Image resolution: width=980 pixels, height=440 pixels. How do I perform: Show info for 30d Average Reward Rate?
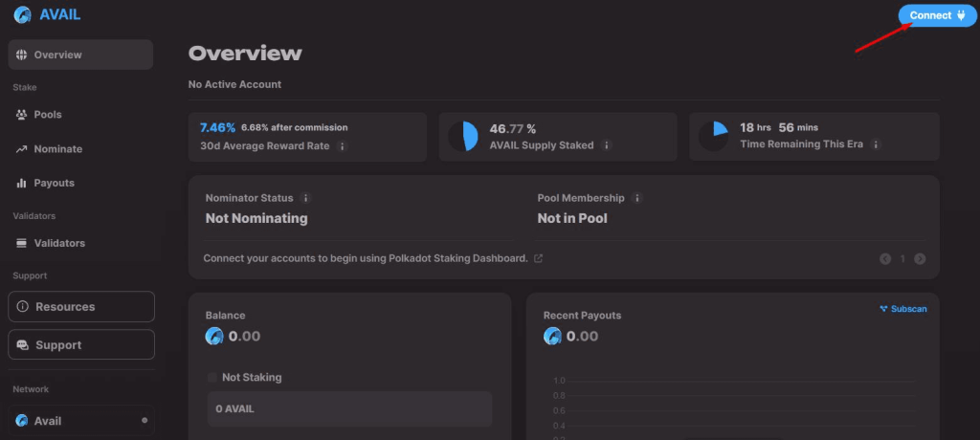[x=342, y=146]
